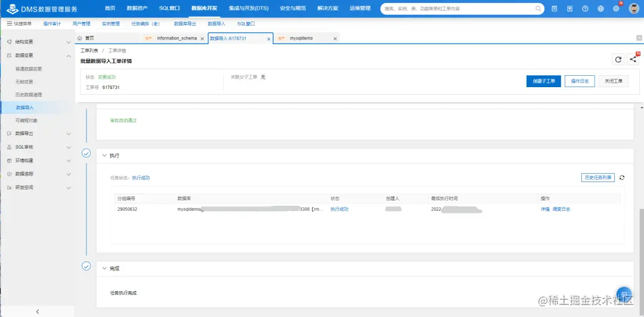Click 执行成功 status in table row
The height and width of the screenshot is (317, 644).
[339, 210]
